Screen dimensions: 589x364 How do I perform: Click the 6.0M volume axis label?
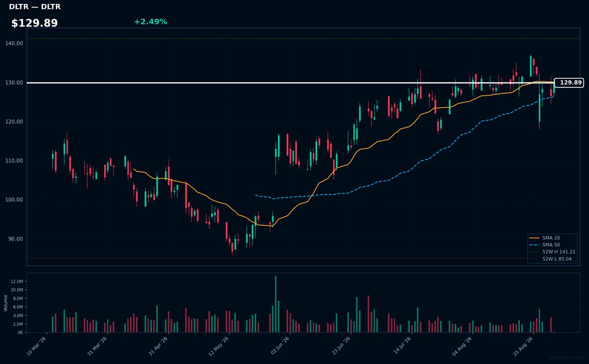click(18, 307)
